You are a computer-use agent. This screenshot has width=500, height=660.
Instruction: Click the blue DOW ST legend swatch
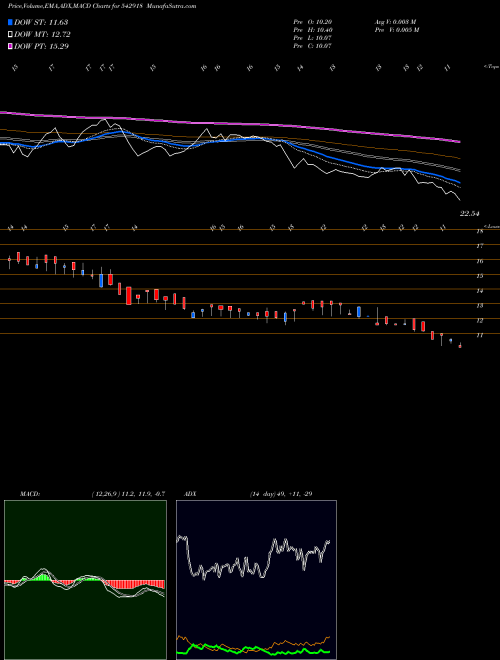[10, 22]
